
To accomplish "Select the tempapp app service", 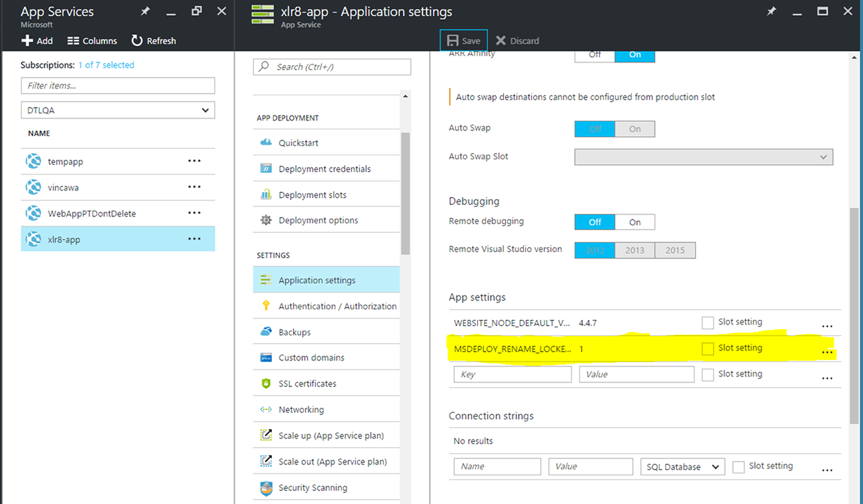I will pyautogui.click(x=65, y=161).
